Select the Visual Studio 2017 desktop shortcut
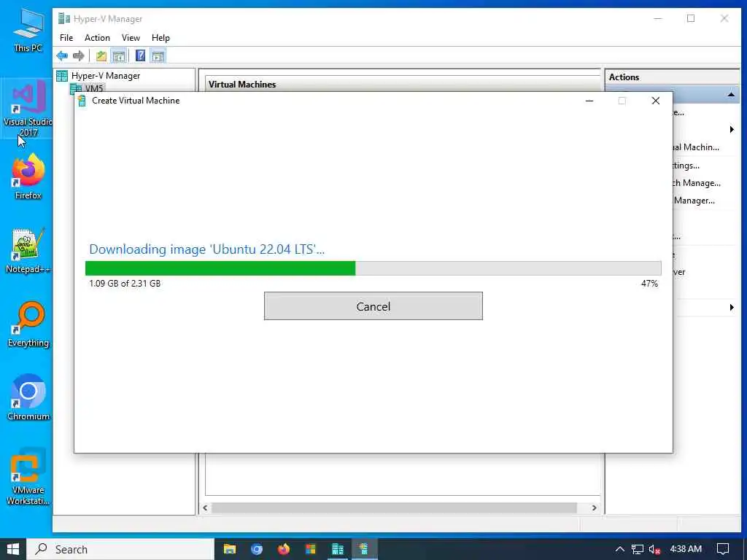 (x=28, y=109)
